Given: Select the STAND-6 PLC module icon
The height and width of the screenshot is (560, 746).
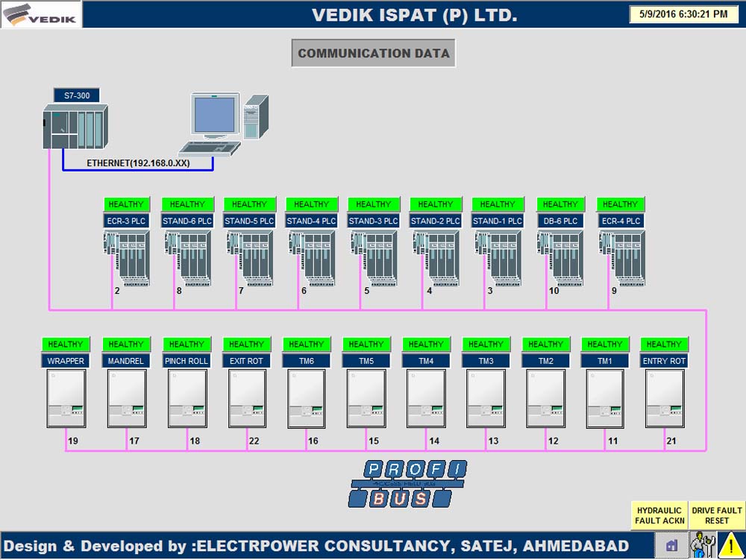Looking at the screenshot, I should point(188,258).
